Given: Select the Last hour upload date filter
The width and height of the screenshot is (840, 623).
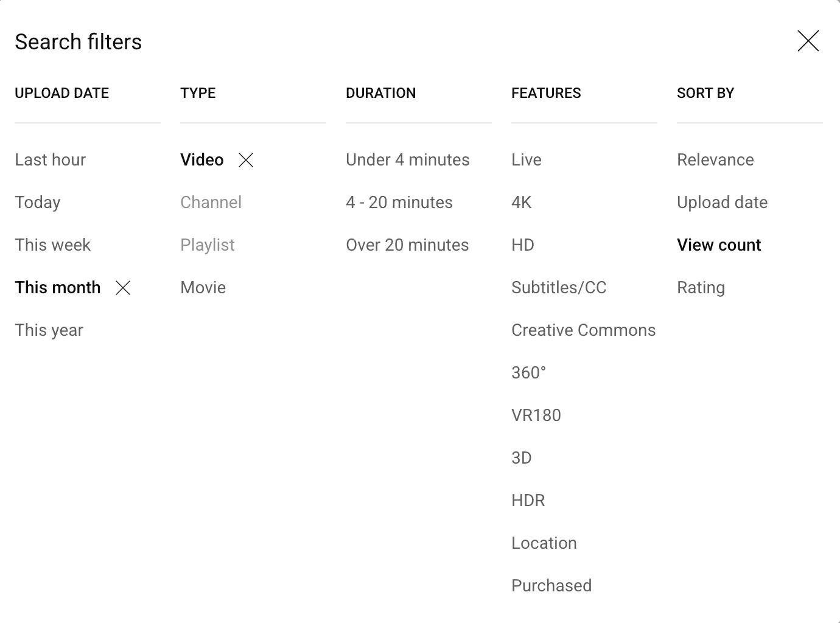Looking at the screenshot, I should pos(50,160).
